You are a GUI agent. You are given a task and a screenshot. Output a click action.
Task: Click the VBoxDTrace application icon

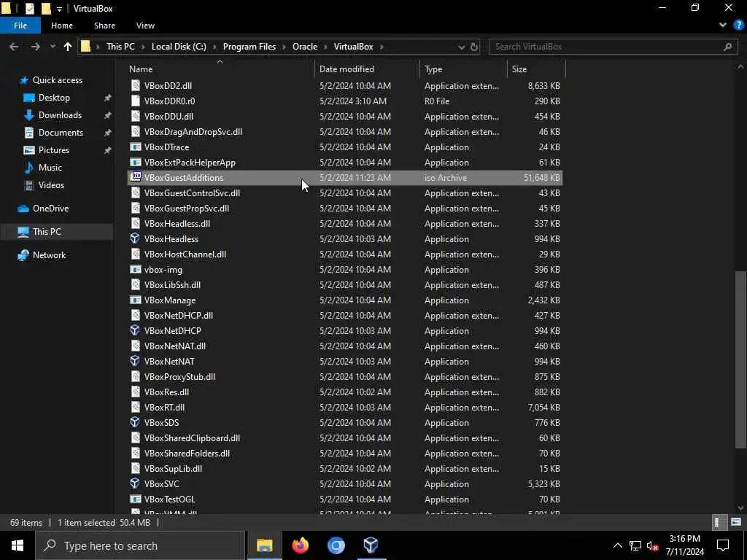click(x=136, y=147)
